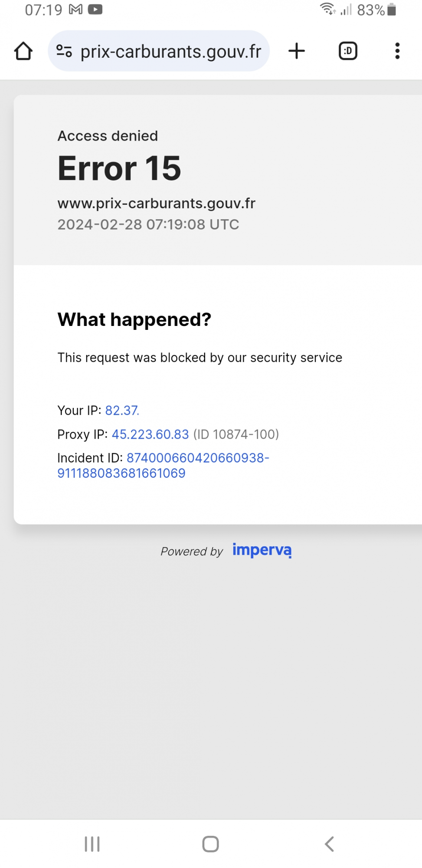Screen dimensions: 422x868
Task: Open a new tab with plus icon
Action: pyautogui.click(x=297, y=51)
